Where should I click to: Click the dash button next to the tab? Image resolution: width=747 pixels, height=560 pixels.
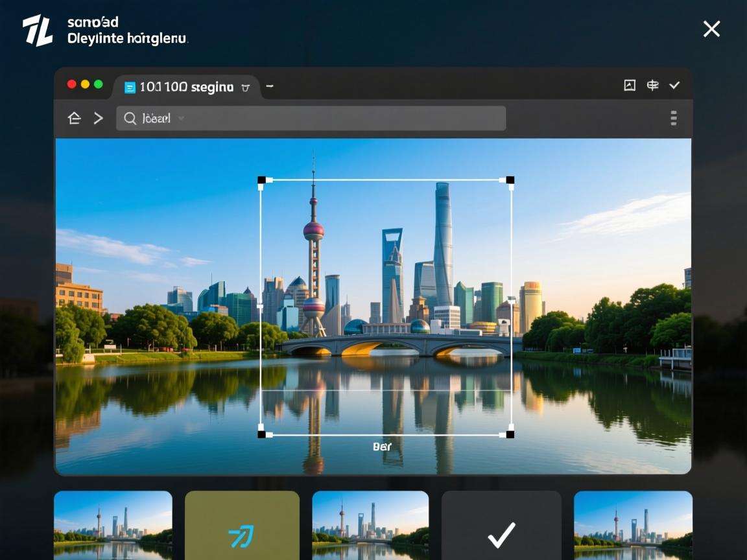point(270,86)
